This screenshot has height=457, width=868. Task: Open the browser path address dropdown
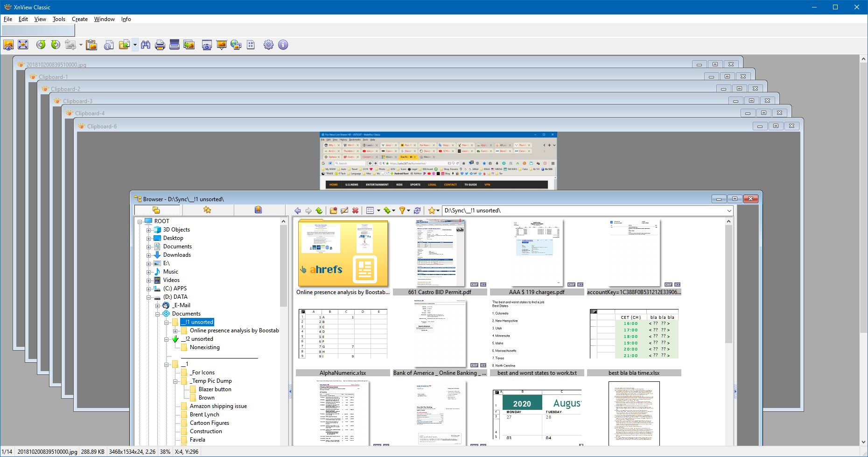coord(729,211)
